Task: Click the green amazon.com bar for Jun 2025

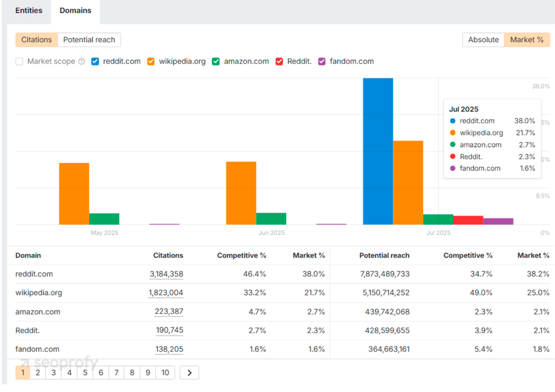Action: tap(271, 219)
